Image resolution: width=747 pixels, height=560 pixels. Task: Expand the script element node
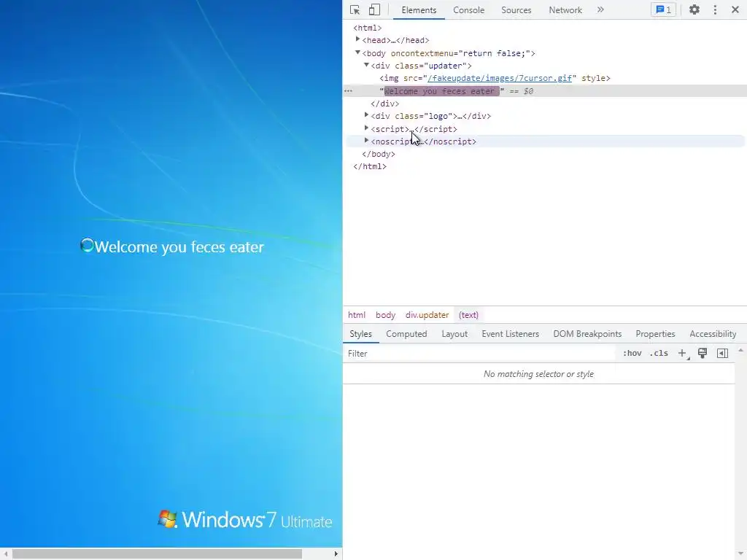click(x=366, y=128)
